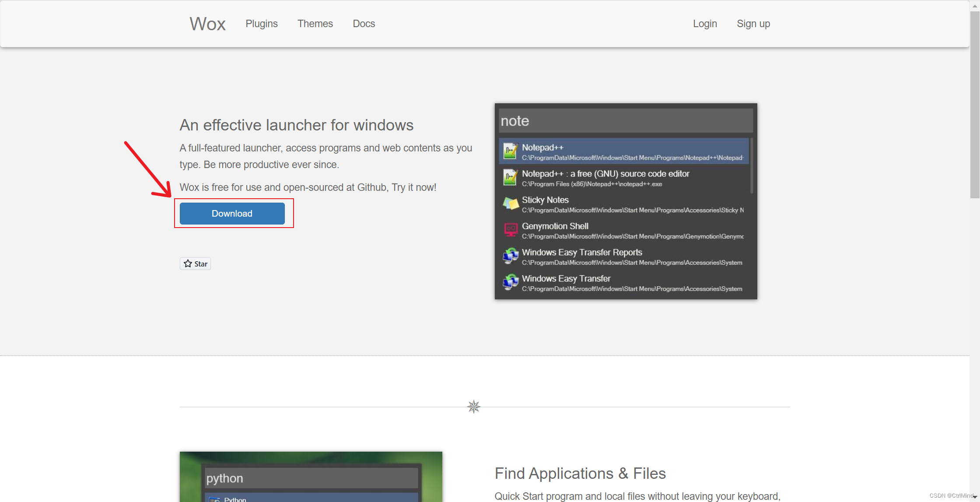Image resolution: width=980 pixels, height=502 pixels.
Task: Click the Python icon in the bottom screenshot
Action: 215,499
